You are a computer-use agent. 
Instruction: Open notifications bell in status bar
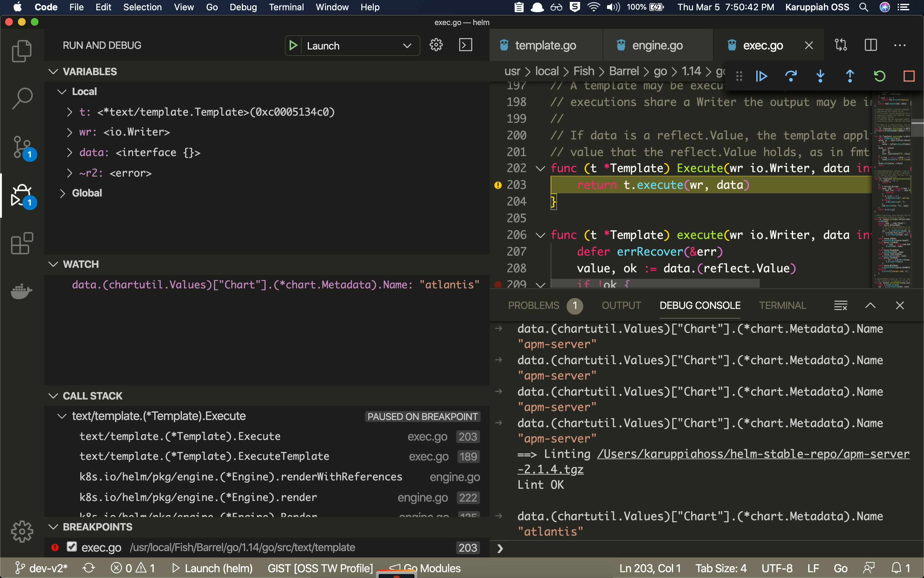tap(900, 568)
